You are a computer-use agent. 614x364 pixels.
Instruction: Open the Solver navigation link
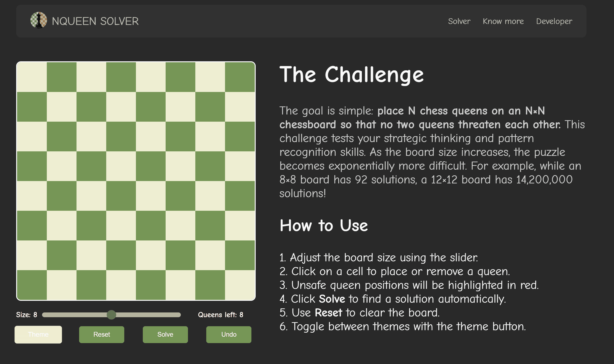coord(459,21)
